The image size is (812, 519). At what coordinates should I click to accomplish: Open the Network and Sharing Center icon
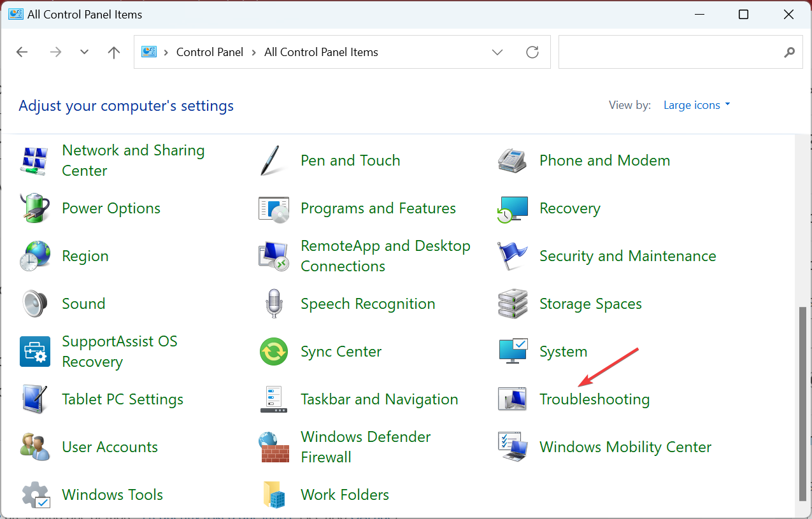click(x=35, y=160)
